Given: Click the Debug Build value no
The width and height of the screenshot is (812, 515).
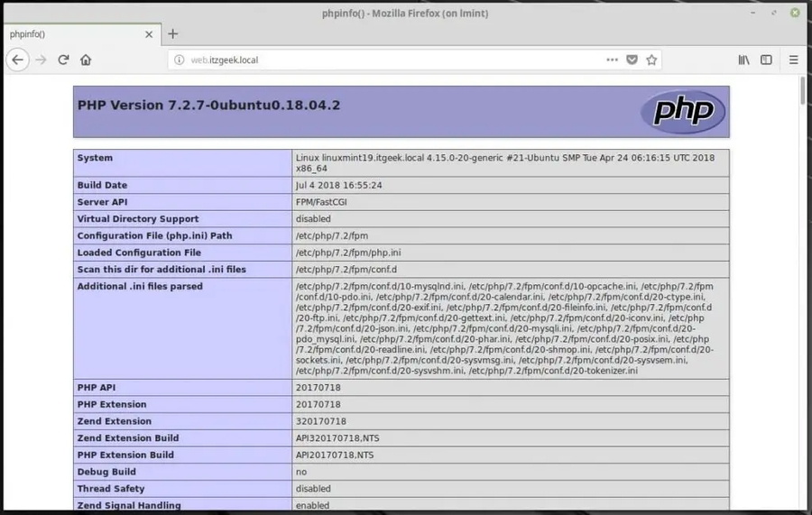Looking at the screenshot, I should click(300, 472).
